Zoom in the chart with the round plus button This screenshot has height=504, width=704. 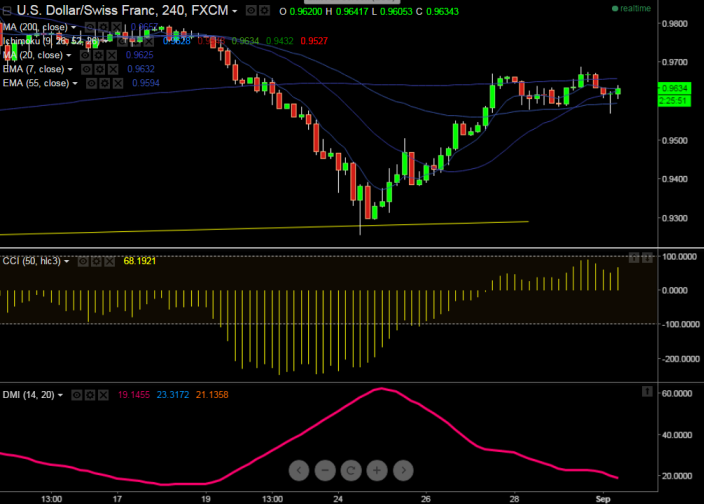click(377, 470)
